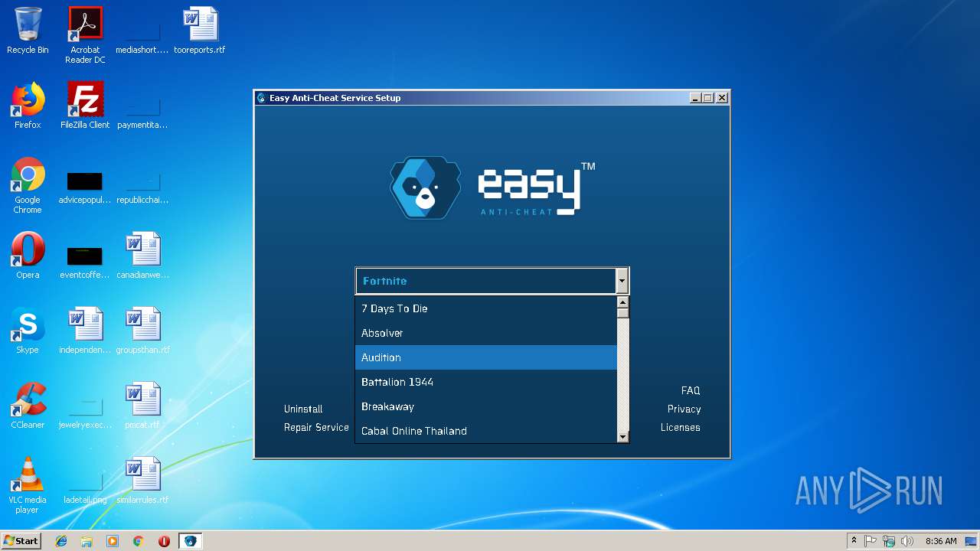Open the advicepopul desktop file

85,186
